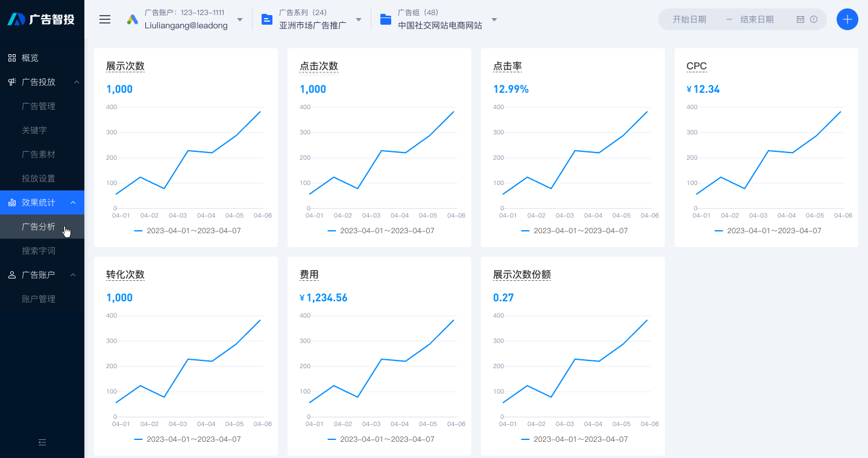The width and height of the screenshot is (868, 458).
Task: Click the hamburger menu icon
Action: (x=105, y=19)
